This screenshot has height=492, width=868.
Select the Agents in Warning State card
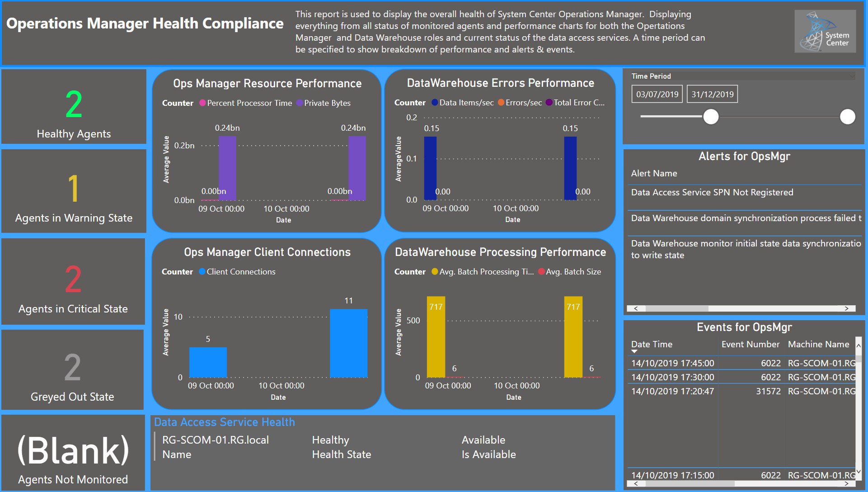(74, 191)
